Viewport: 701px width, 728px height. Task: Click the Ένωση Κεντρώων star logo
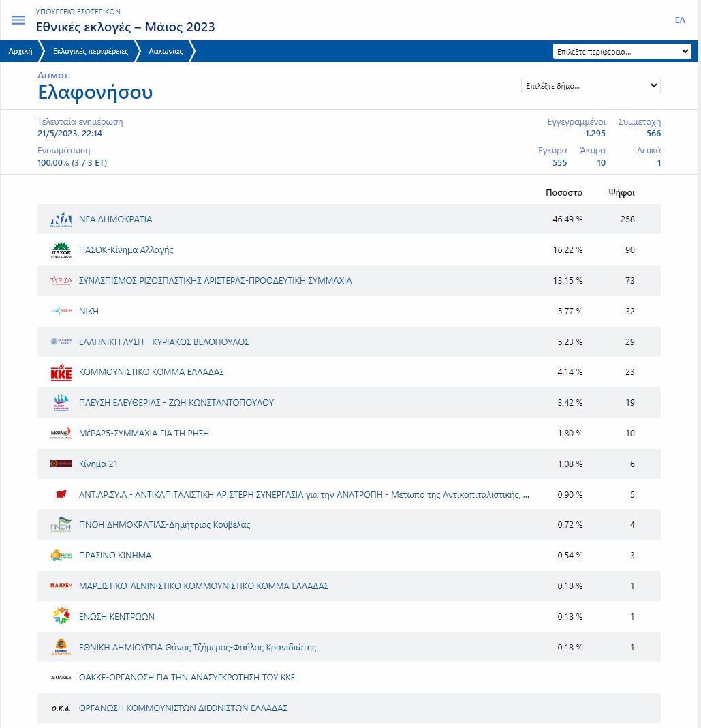point(61,617)
